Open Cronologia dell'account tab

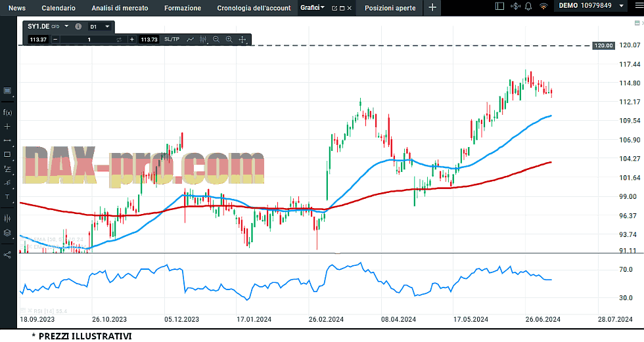(x=254, y=8)
